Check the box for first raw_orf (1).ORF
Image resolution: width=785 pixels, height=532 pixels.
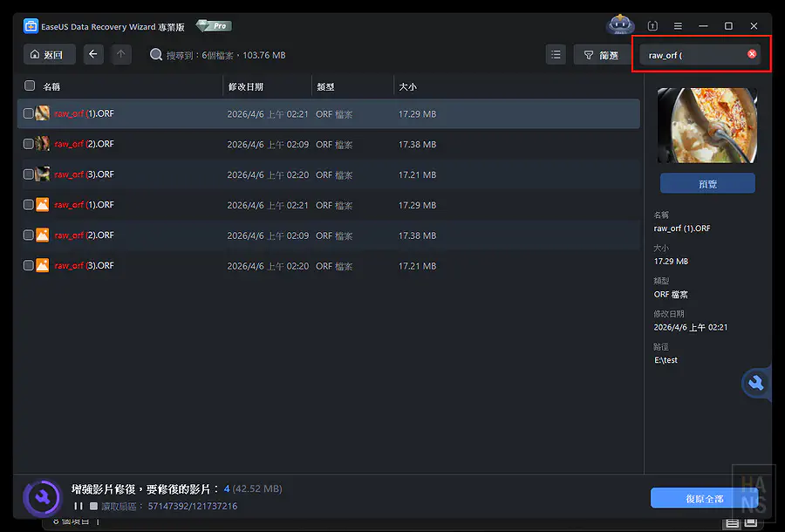pyautogui.click(x=29, y=113)
